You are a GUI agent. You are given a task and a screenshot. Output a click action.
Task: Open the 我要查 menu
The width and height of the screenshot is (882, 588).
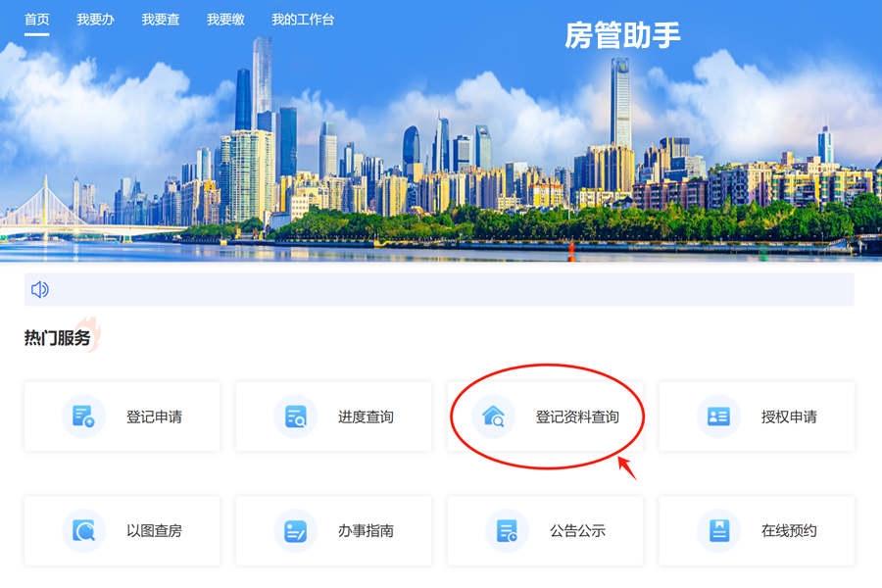pos(161,20)
